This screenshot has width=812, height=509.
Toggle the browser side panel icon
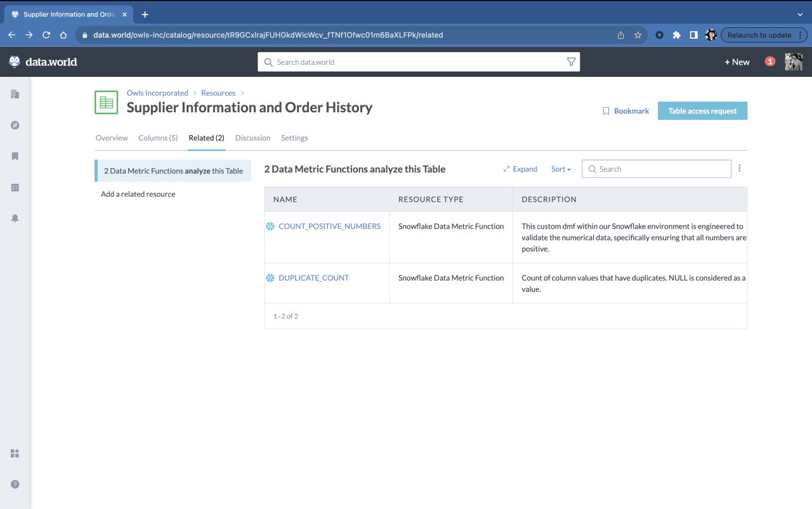694,35
